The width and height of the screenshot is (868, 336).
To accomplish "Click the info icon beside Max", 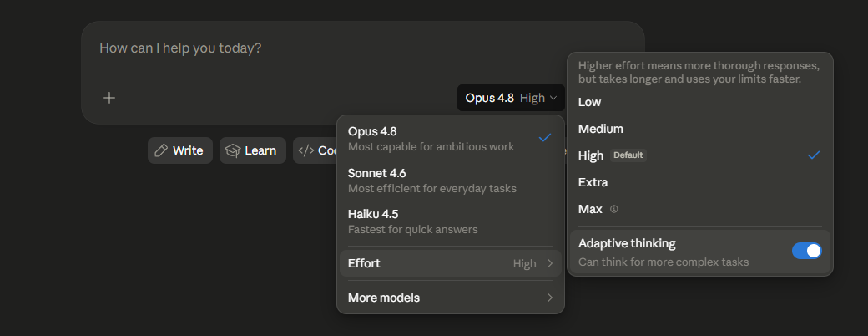I will [x=613, y=209].
